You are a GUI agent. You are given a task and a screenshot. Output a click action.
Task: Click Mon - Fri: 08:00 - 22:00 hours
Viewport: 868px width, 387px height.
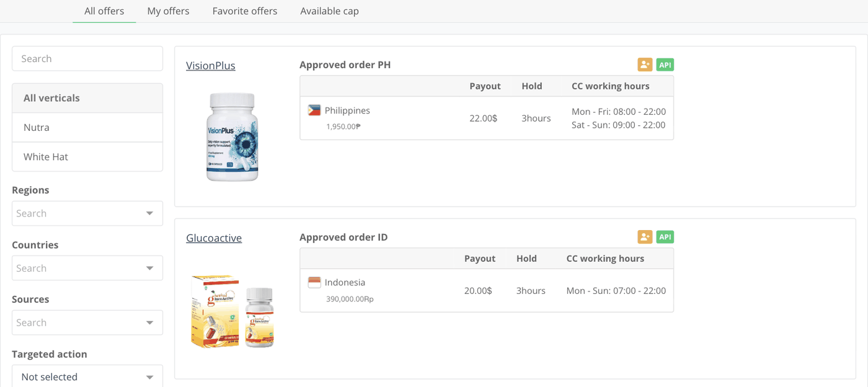(619, 112)
